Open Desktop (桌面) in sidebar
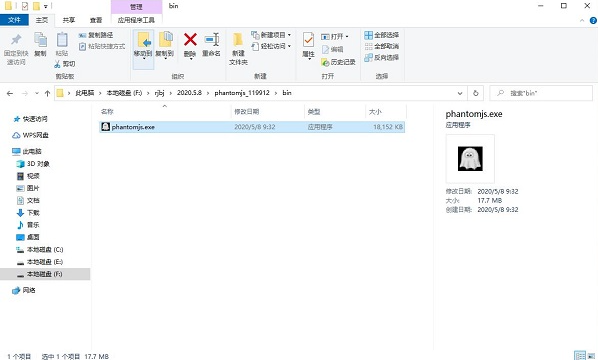This screenshot has width=598, height=360. (28, 237)
